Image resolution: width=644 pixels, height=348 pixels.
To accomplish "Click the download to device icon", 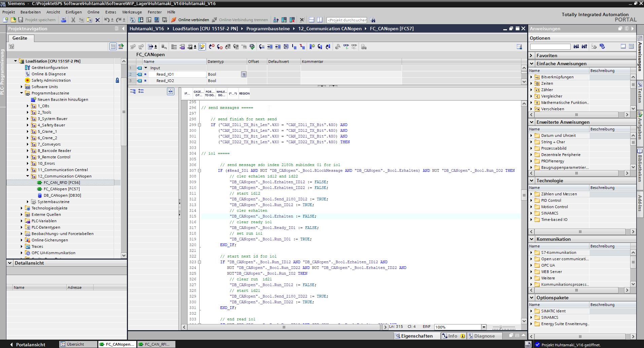I will click(x=140, y=20).
